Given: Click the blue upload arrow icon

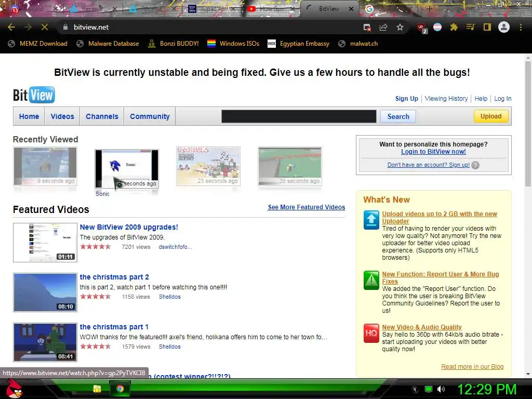Looking at the screenshot, I should 371,220.
